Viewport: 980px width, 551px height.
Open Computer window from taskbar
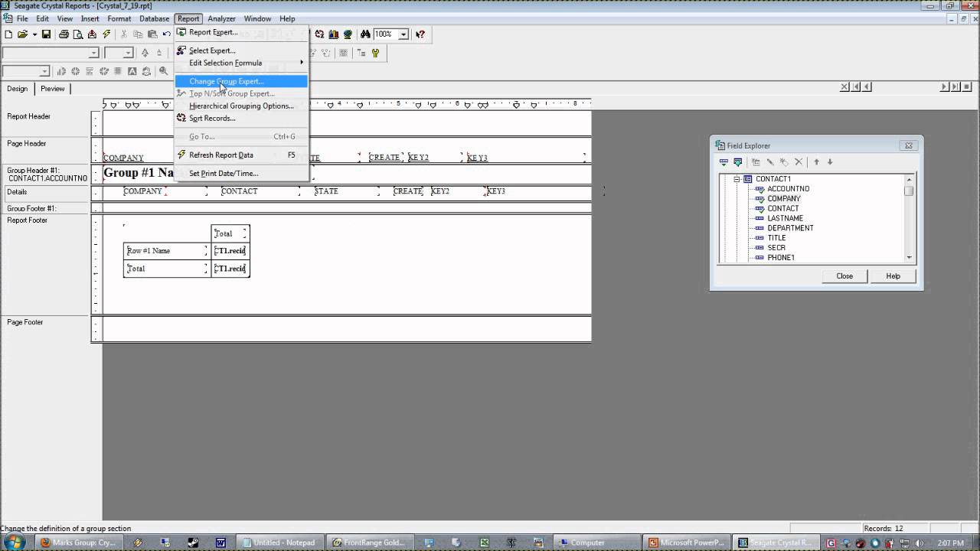(x=597, y=543)
